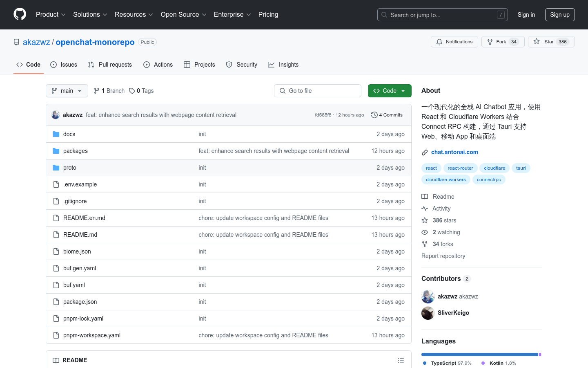The width and height of the screenshot is (588, 368).
Task: Click the GitHub logo icon
Action: tap(20, 14)
